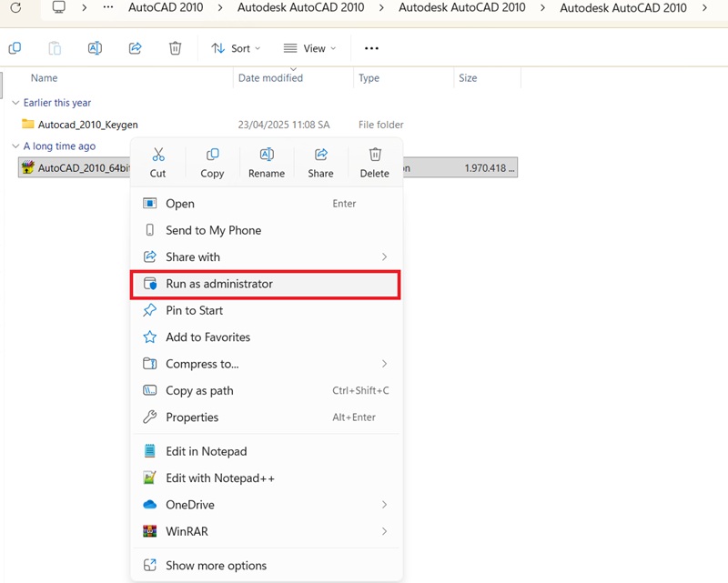Open the three-dots See more toolbar menu
Image resolution: width=728 pixels, height=583 pixels.
coord(371,48)
